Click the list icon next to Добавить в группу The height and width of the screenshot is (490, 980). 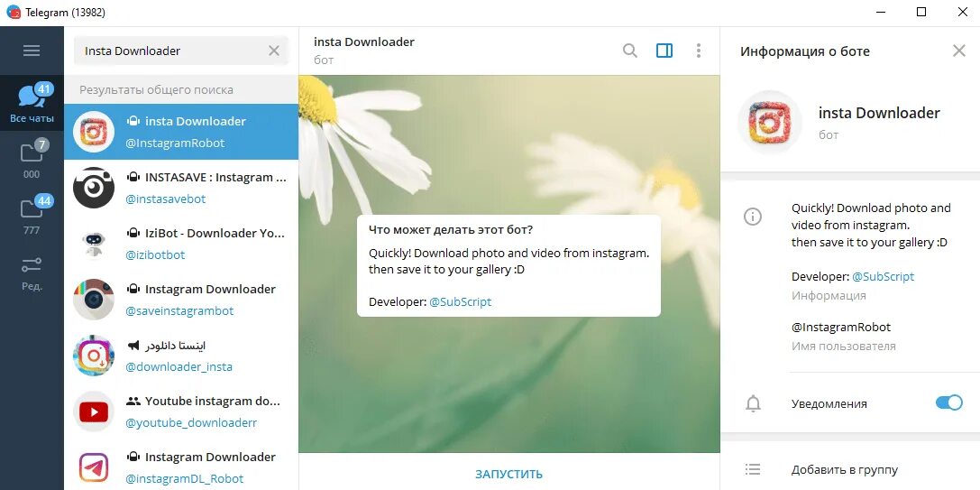[753, 469]
